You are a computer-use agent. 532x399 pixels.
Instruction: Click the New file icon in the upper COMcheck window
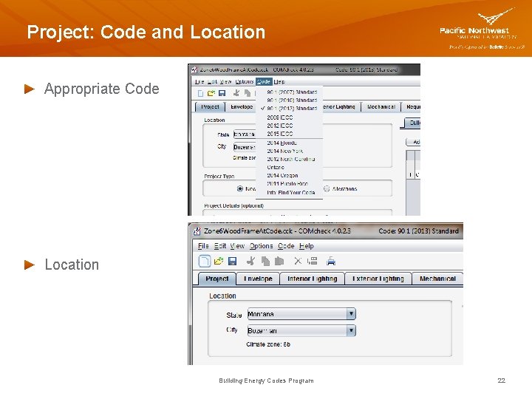pos(200,93)
